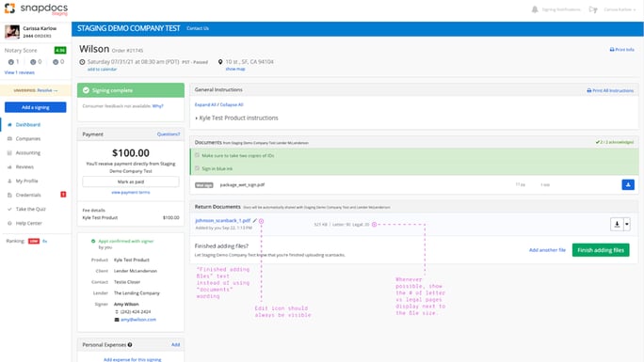The width and height of the screenshot is (644, 362).
Task: Toggle the 'Sign in blue ink' checkbox
Action: pyautogui.click(x=197, y=168)
